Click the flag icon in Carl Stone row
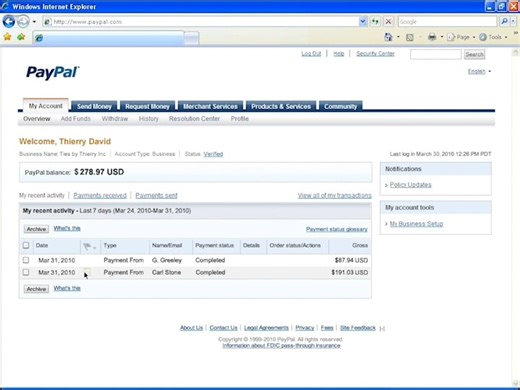 pos(87,272)
